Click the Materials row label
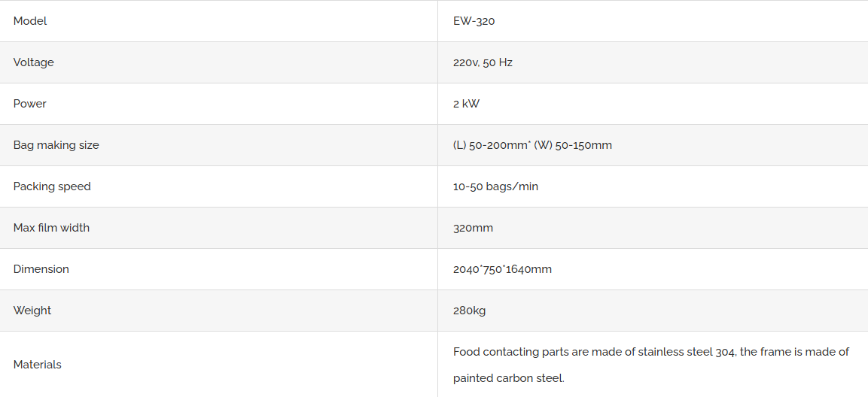Viewport: 868px width, 397px height. [x=38, y=365]
